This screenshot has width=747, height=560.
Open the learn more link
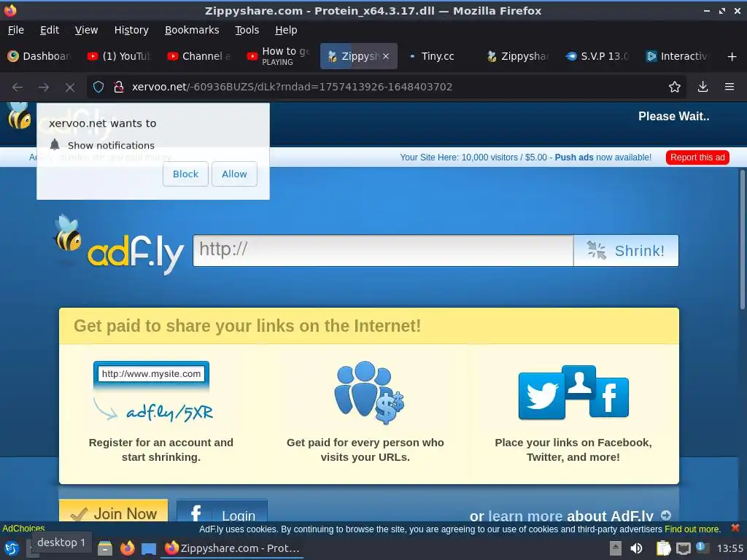tap(525, 516)
